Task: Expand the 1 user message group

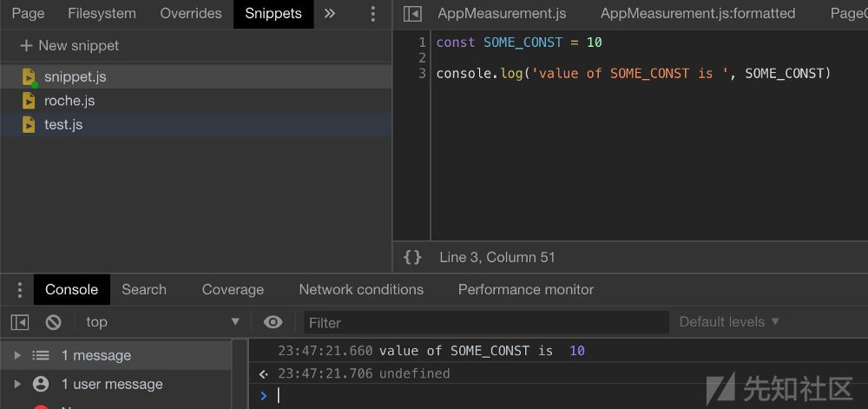Action: coord(16,384)
